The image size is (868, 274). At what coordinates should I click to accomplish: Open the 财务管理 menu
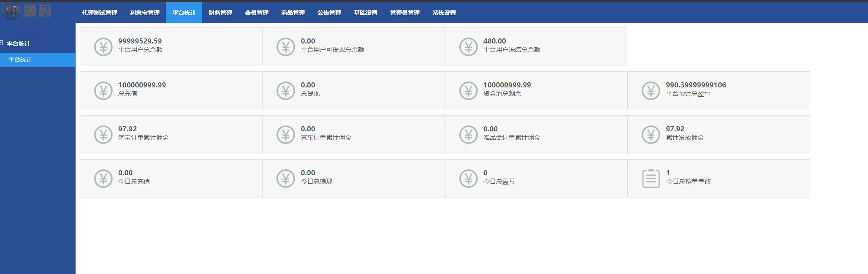pos(220,13)
